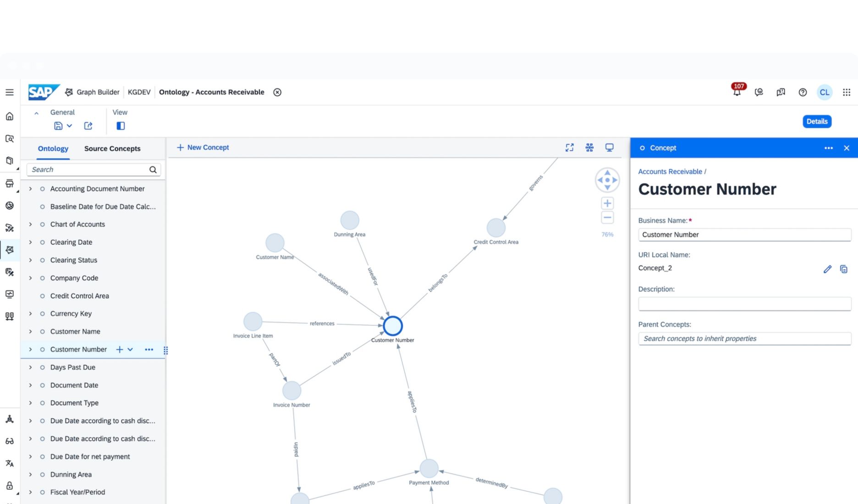858x504 pixels.
Task: Select the Ontology tab
Action: [x=53, y=148]
